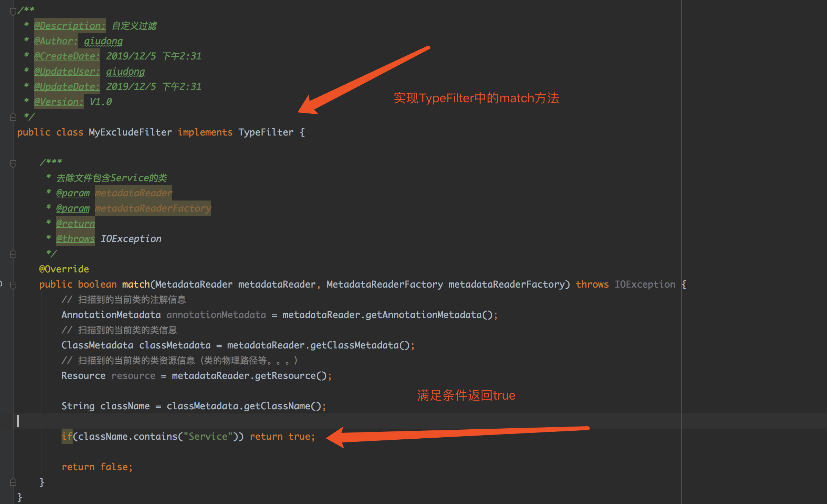827x504 pixels.
Task: Click the "Service" string literal
Action: (208, 436)
